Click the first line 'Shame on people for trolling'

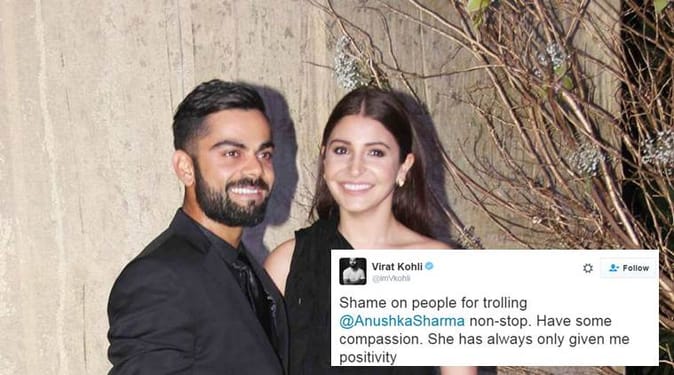433,303
